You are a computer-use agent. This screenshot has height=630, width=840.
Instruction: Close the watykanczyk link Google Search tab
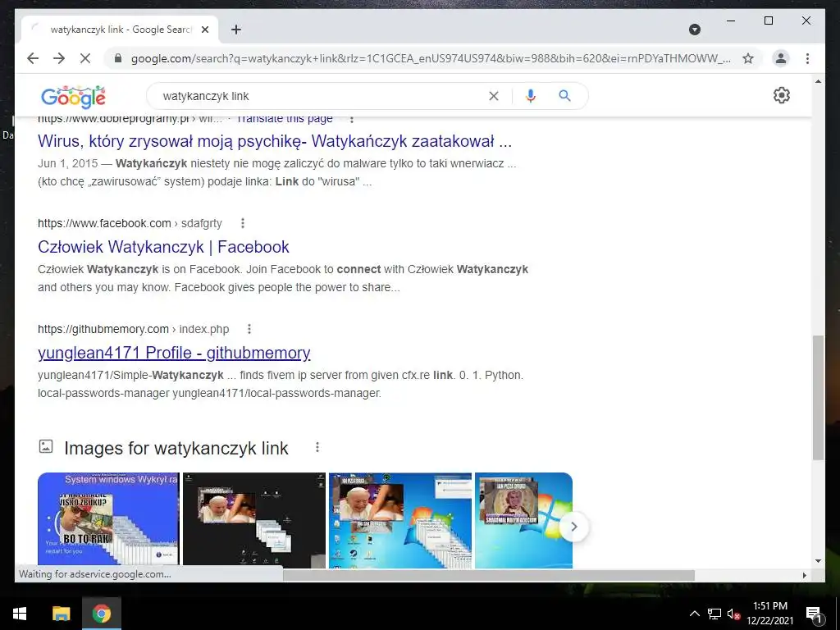pos(204,30)
